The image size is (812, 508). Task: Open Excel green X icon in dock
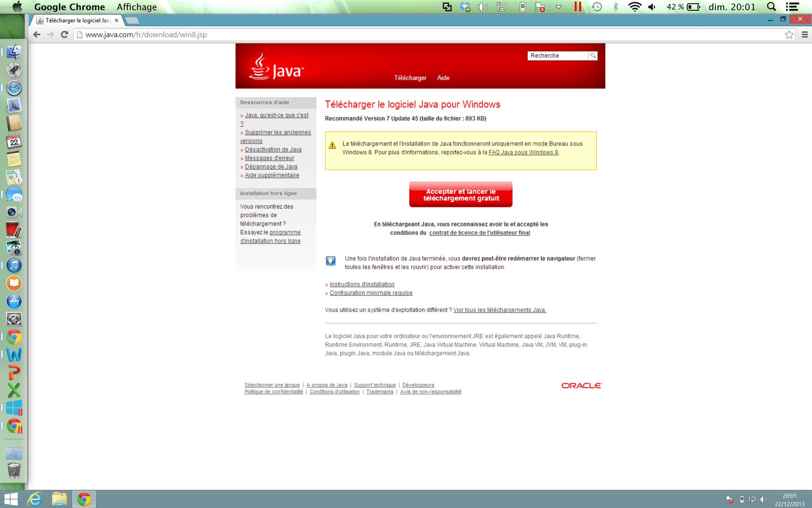point(14,390)
